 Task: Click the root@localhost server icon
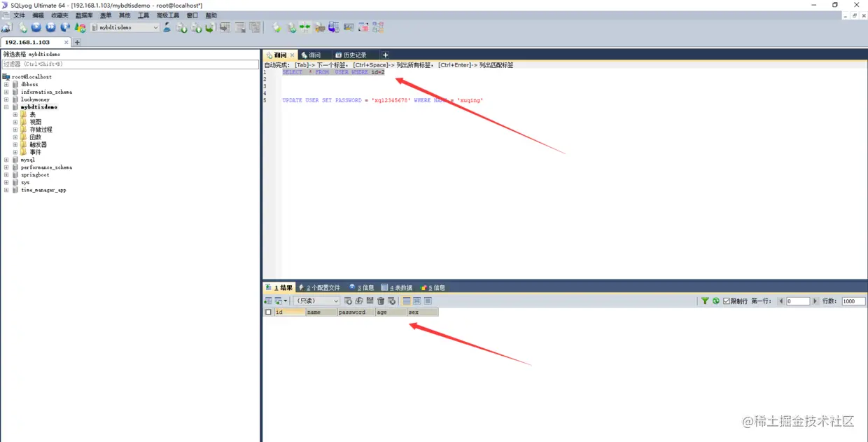(x=6, y=76)
